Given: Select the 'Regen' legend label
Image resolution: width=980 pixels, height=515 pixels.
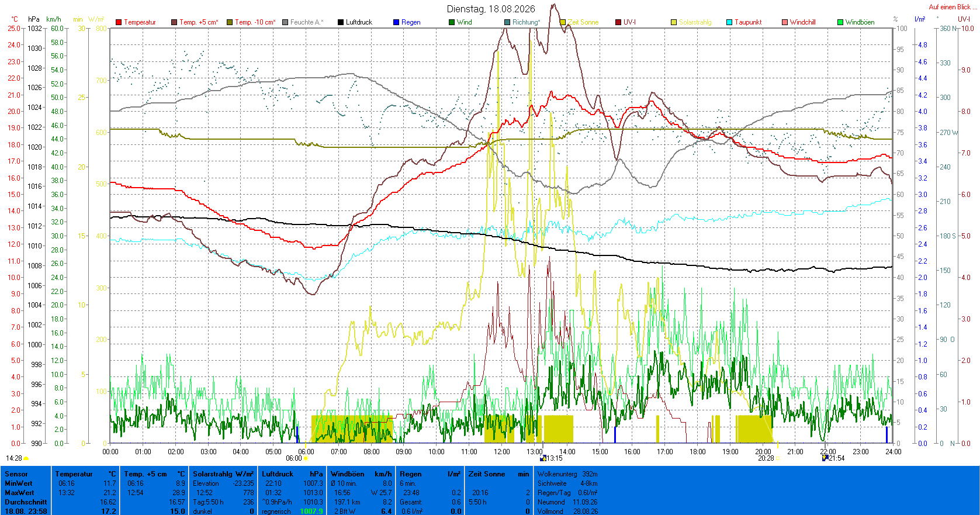Looking at the screenshot, I should tap(411, 22).
